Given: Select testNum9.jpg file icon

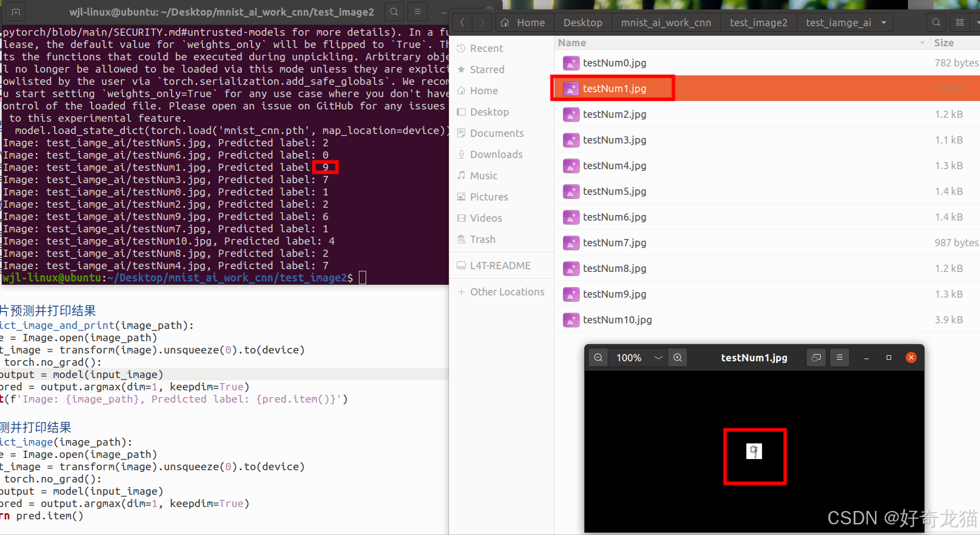Looking at the screenshot, I should pyautogui.click(x=571, y=294).
